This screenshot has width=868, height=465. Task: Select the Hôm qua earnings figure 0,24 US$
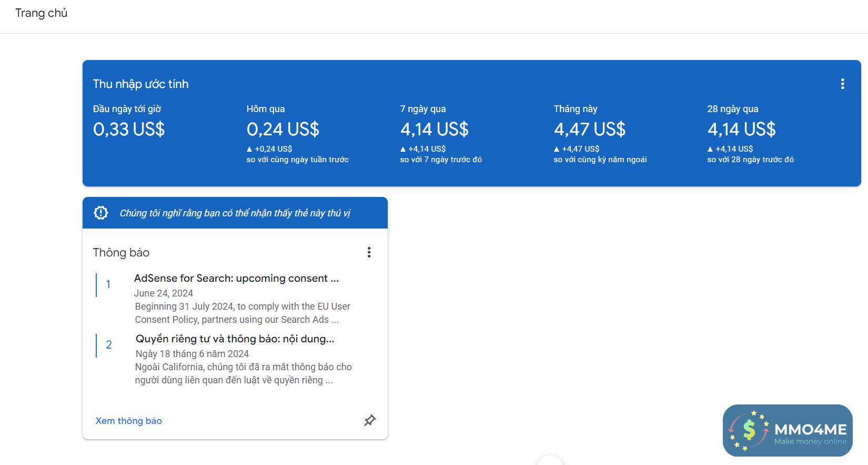[283, 129]
